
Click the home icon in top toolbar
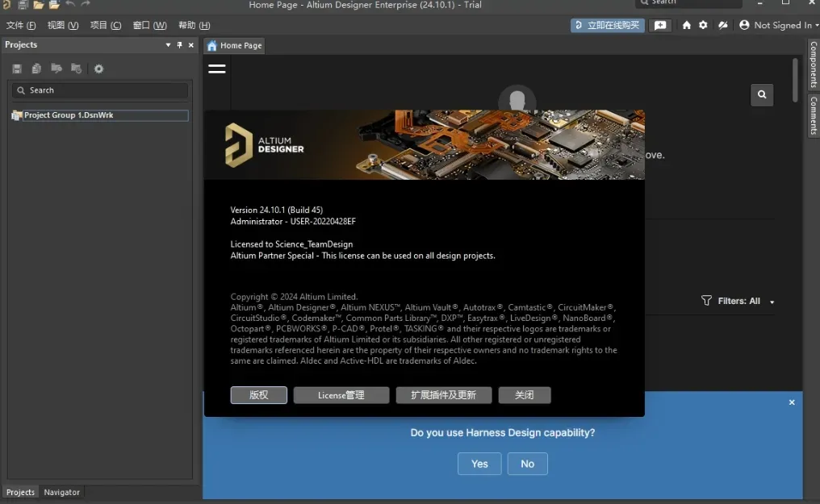click(687, 25)
